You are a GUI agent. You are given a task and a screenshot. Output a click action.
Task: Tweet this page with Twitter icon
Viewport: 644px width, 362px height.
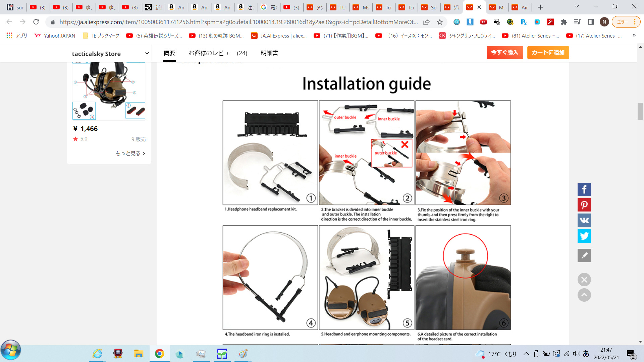coord(584,236)
